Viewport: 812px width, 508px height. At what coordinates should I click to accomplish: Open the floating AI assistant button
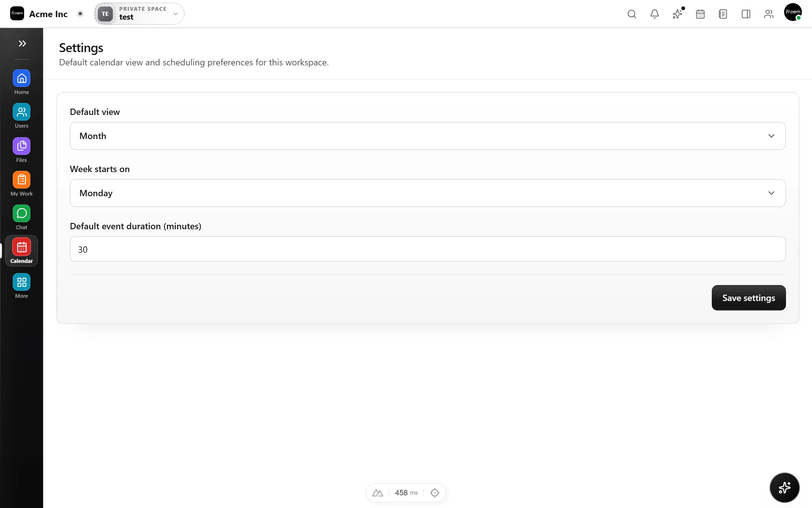[784, 487]
